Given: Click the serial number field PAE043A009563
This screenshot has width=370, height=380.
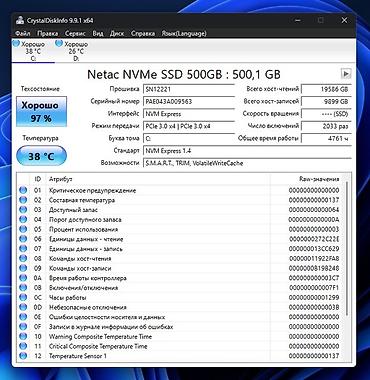Looking at the screenshot, I should [x=189, y=102].
